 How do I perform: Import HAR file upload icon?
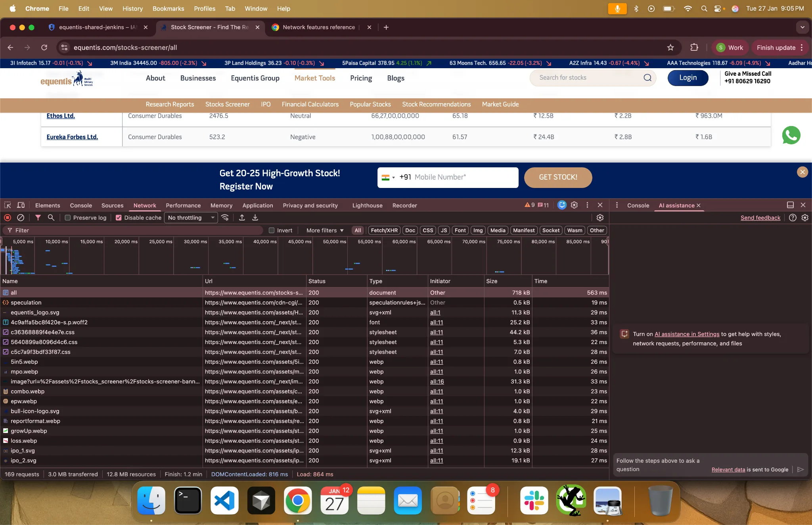pos(242,217)
